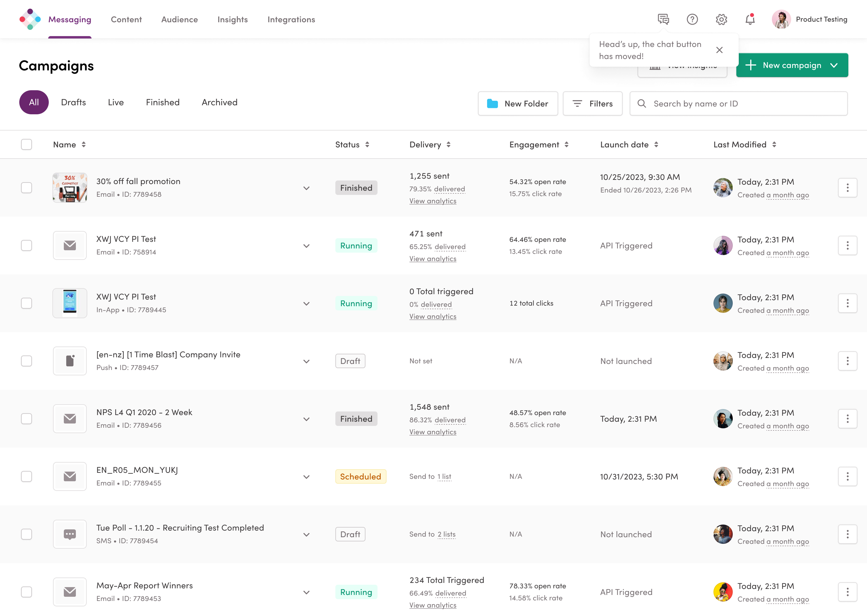867x616 pixels.
Task: Click the New Folder button
Action: coord(518,103)
